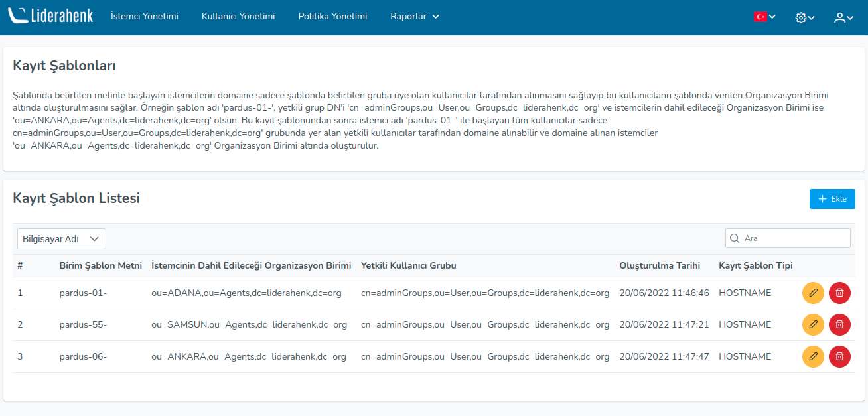Click the Ara search input field

790,238
